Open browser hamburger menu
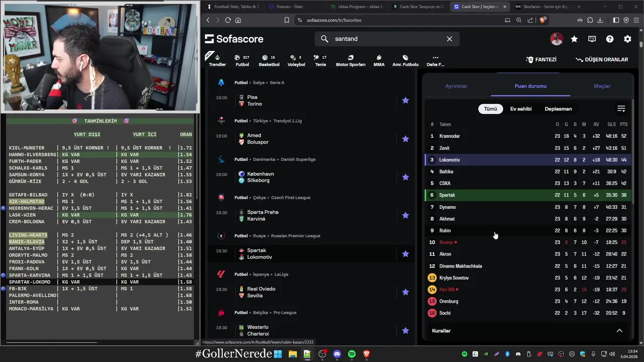The width and height of the screenshot is (644, 362). click(636, 20)
